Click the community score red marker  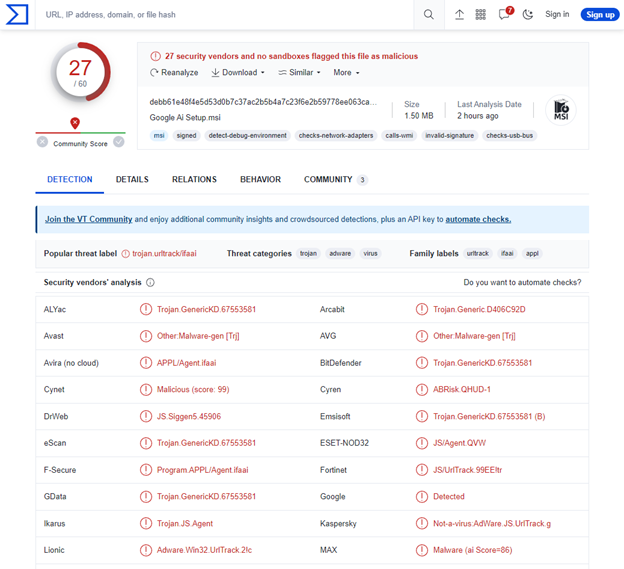pyautogui.click(x=75, y=123)
